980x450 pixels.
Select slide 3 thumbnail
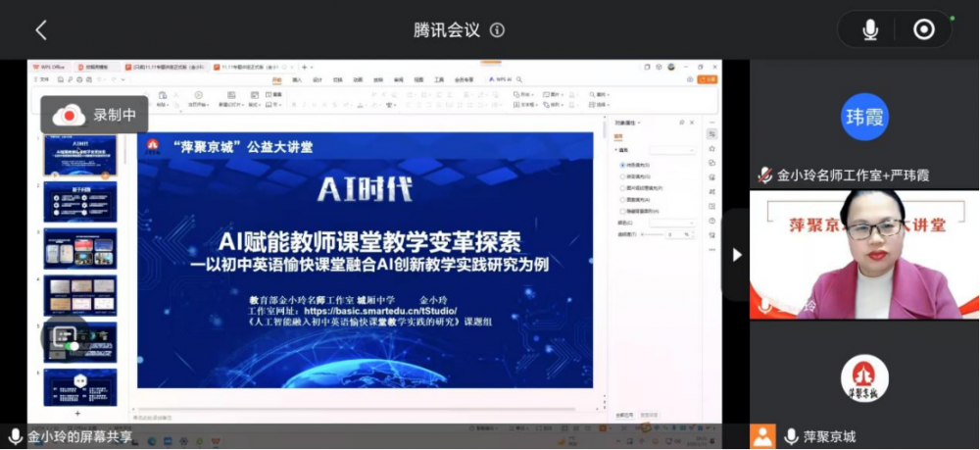coord(80,249)
